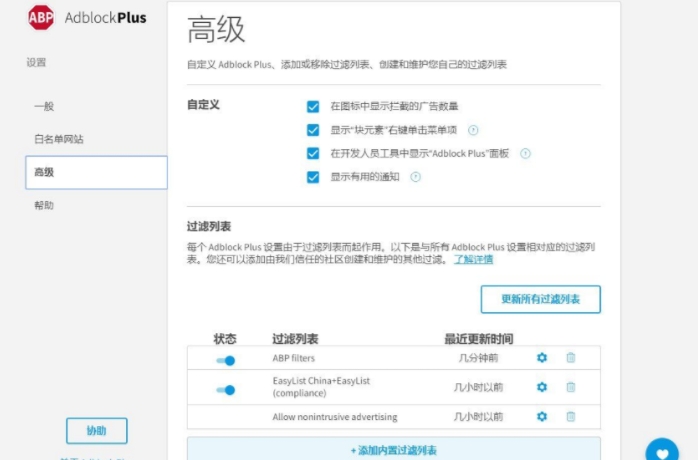
Task: Uncheck developer tools Adblock Plus panel option
Action: (313, 154)
